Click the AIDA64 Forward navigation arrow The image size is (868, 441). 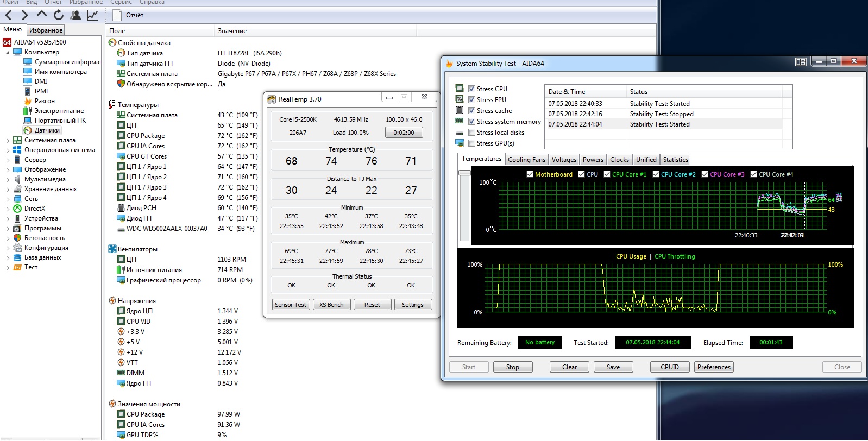click(24, 15)
